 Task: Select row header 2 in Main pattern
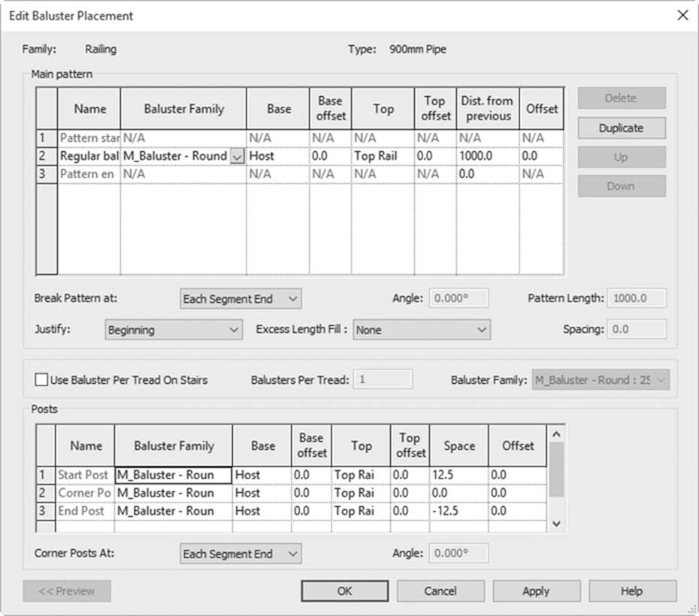47,156
